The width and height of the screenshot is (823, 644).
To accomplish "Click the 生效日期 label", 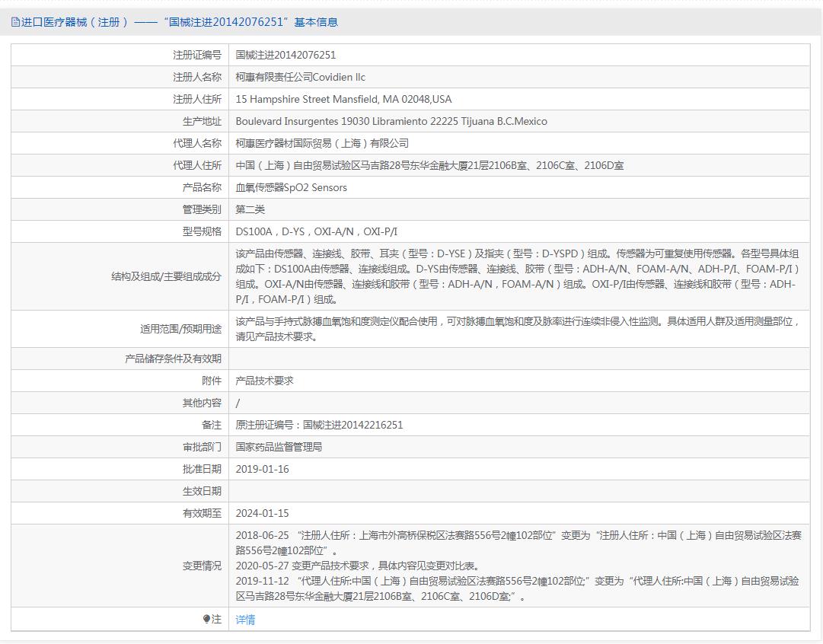I will coord(202,491).
